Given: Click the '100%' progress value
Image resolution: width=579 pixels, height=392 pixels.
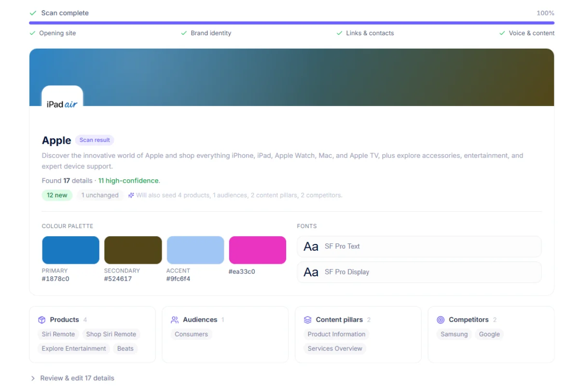Looking at the screenshot, I should [x=546, y=13].
